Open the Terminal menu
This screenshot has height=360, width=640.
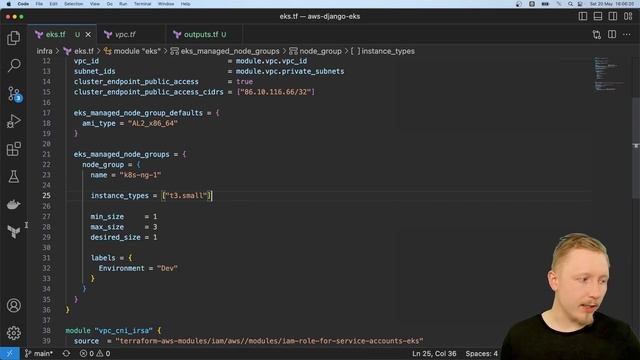click(x=142, y=4)
